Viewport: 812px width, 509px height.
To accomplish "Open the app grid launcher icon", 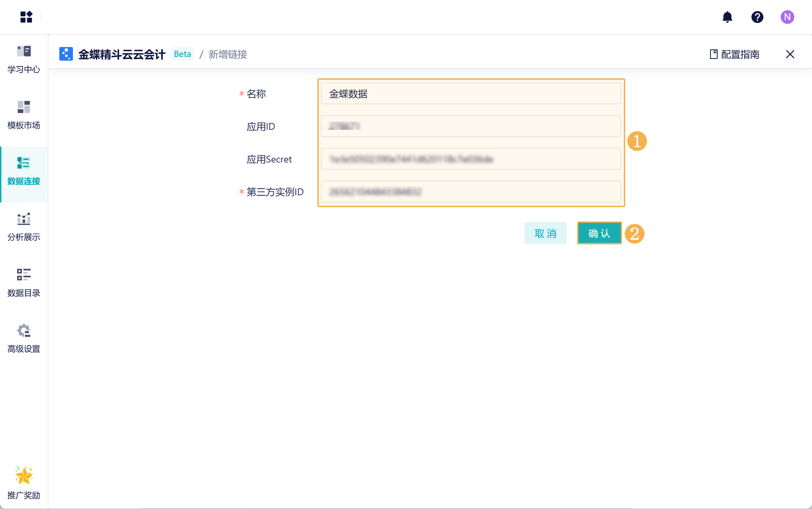I will point(26,17).
